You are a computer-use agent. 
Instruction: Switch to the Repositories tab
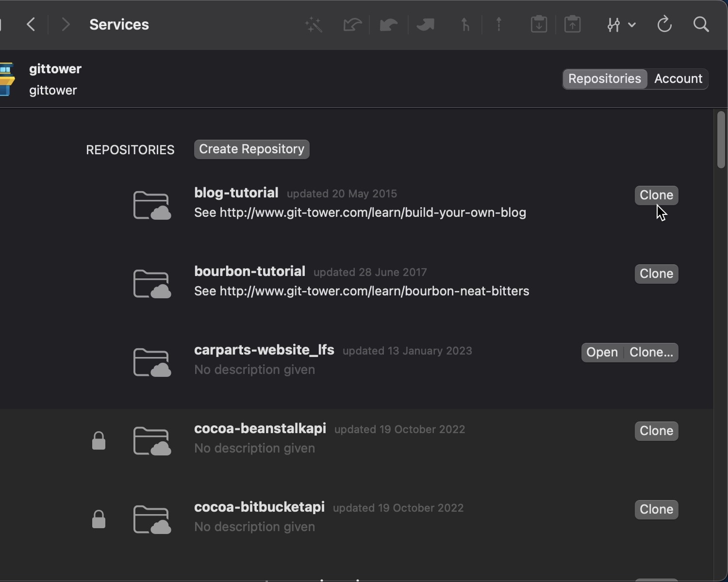click(x=605, y=79)
